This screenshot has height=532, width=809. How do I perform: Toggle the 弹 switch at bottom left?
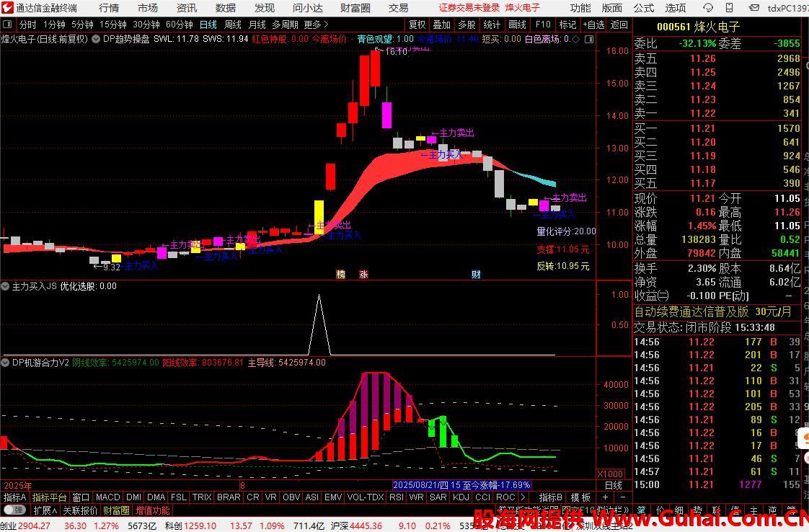(x=15, y=510)
